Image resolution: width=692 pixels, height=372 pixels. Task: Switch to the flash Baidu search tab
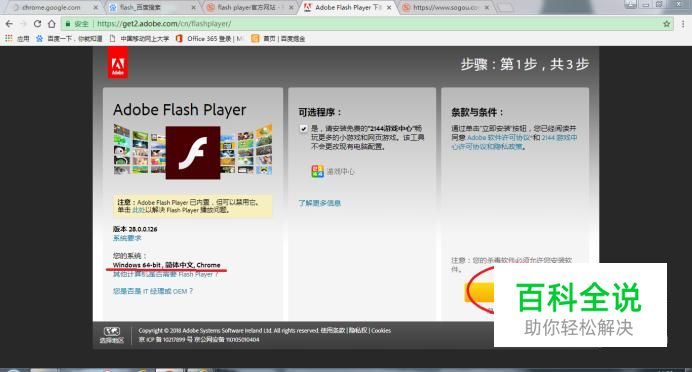pyautogui.click(x=153, y=8)
